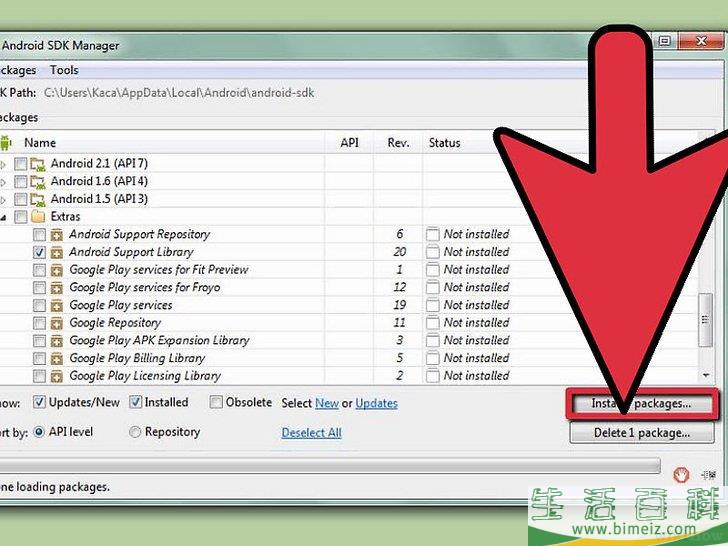This screenshot has height=546, width=728.
Task: Click the package list vertical scrollbar thumb
Action: [706, 319]
